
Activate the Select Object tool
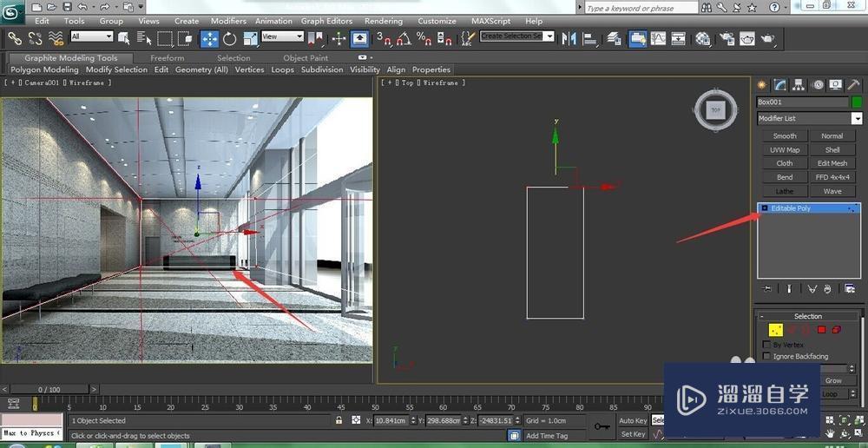tap(124, 38)
